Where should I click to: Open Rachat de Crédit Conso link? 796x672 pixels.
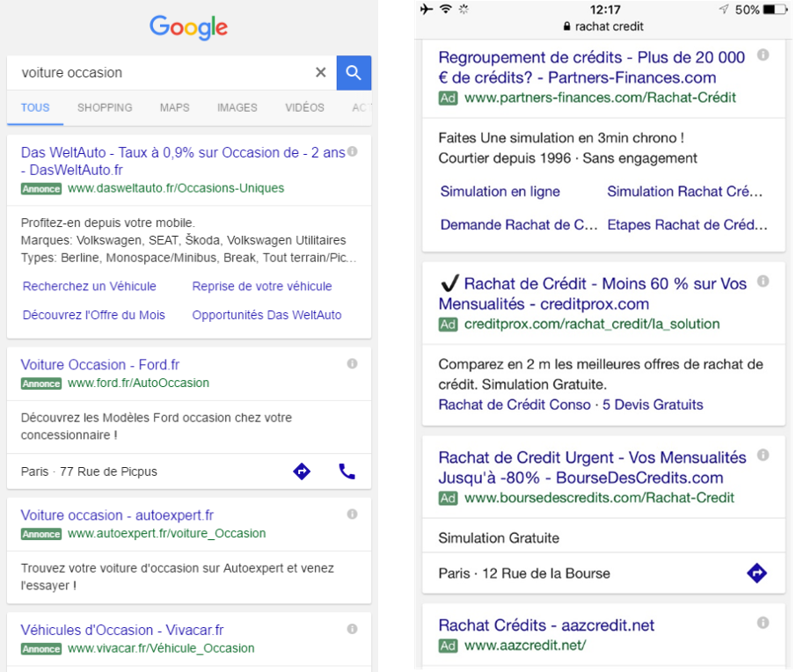click(515, 405)
